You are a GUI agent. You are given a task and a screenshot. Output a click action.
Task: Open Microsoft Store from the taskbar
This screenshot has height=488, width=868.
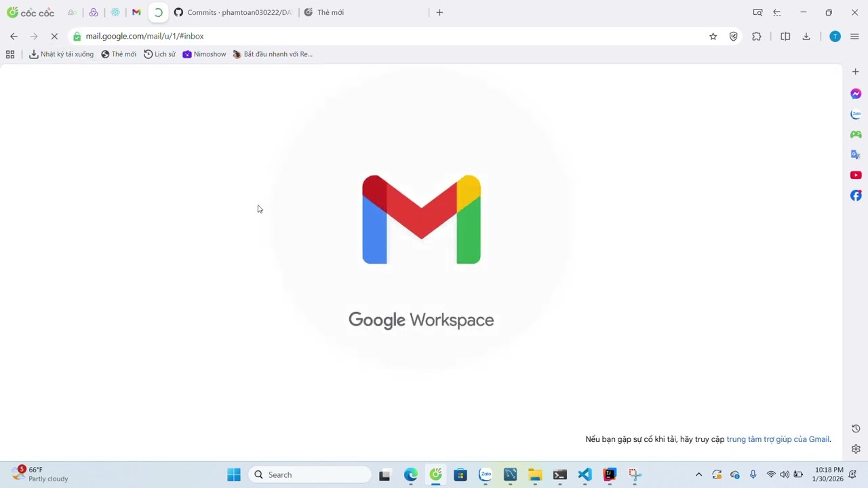tap(460, 474)
